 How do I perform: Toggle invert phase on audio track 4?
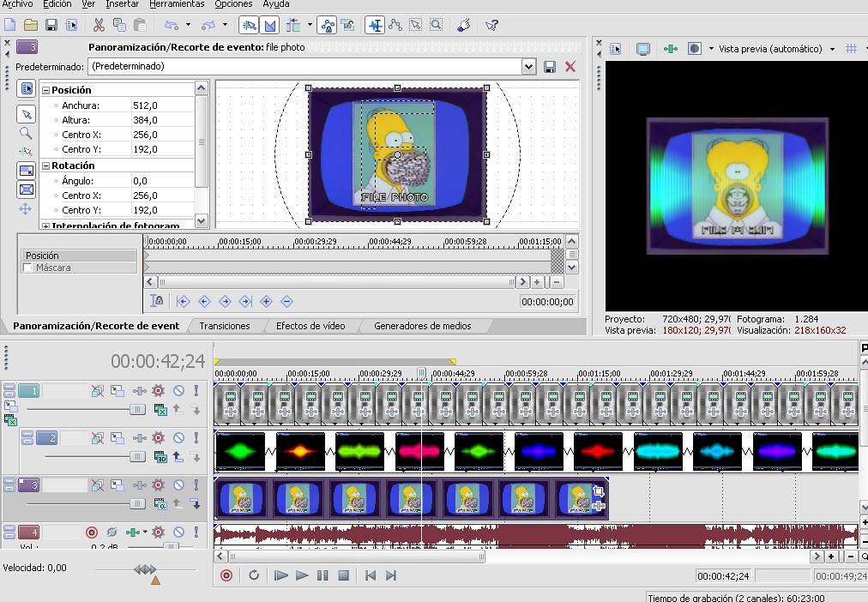(112, 533)
